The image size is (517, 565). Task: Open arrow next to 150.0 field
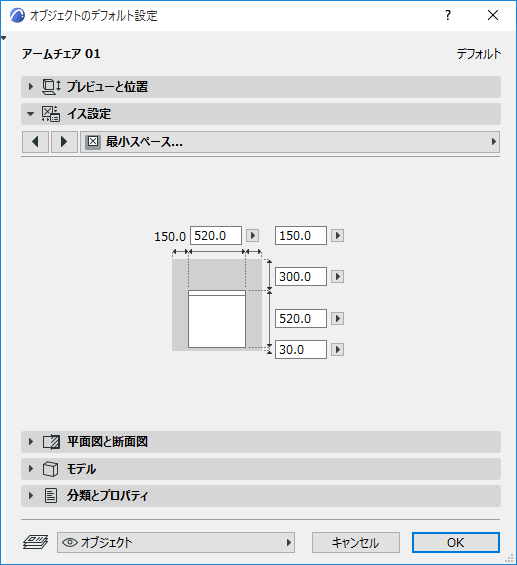338,236
